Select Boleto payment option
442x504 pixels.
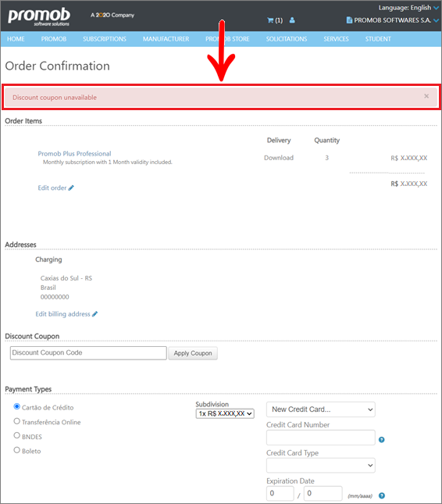17,450
